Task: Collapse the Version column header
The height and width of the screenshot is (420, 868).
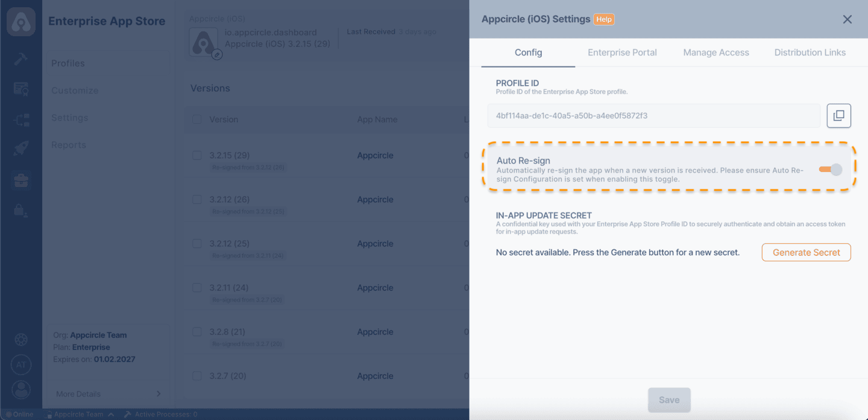Action: (x=224, y=119)
